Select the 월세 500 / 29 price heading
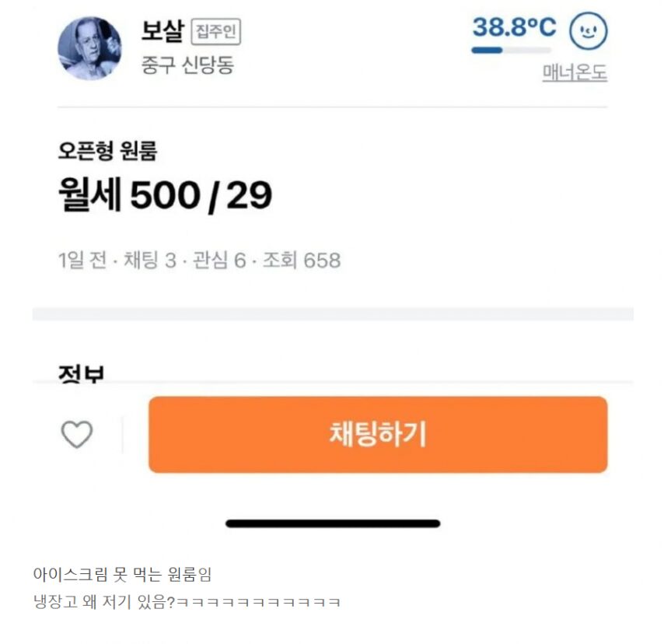 point(165,196)
